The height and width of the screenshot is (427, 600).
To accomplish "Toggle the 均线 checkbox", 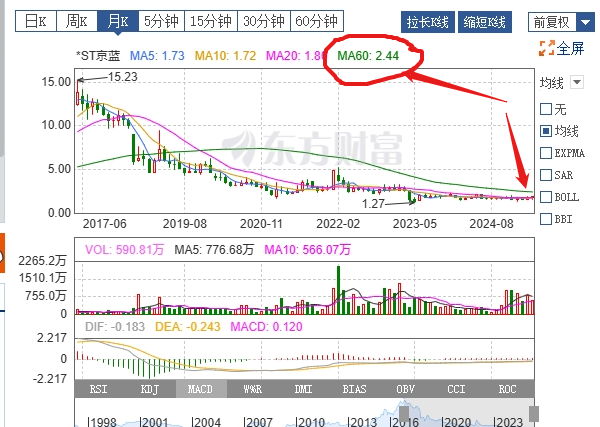I will [x=546, y=131].
